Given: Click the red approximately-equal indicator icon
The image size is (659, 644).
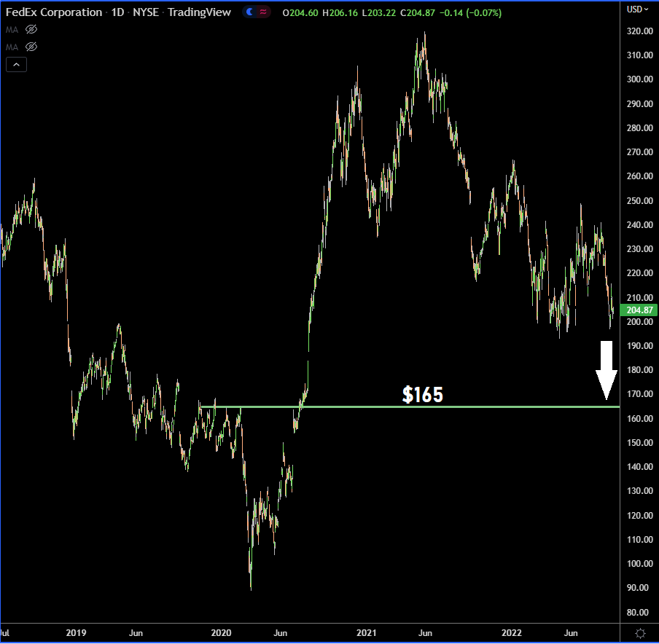Looking at the screenshot, I should coord(263,12).
